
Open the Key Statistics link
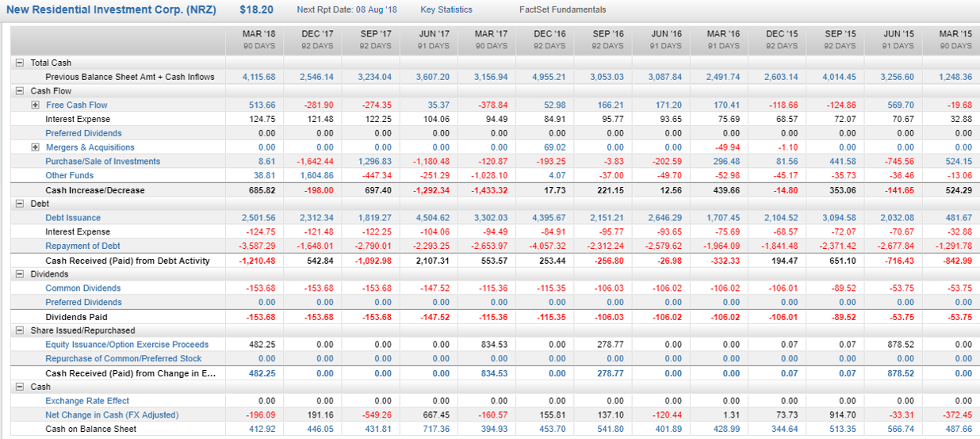pos(446,10)
